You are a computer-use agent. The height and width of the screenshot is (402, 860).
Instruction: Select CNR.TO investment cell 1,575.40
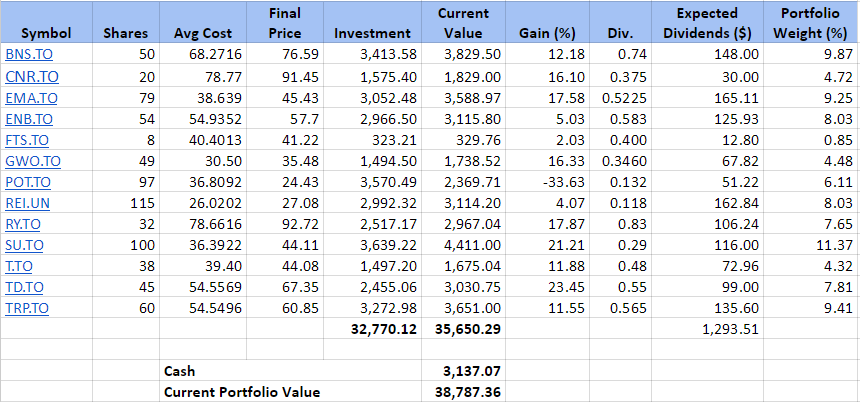(x=372, y=77)
